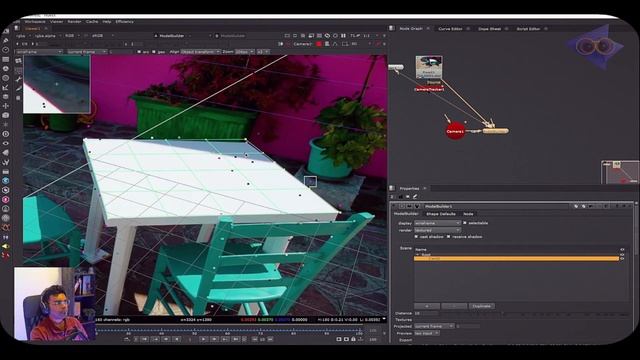
Task: Select the ModelBuilder node in node graph
Action: point(496,131)
